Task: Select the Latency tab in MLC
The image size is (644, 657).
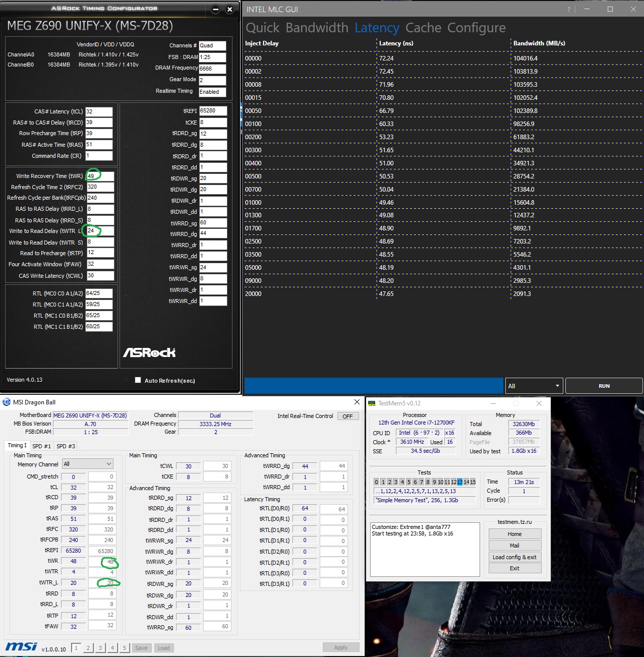Action: [x=377, y=28]
